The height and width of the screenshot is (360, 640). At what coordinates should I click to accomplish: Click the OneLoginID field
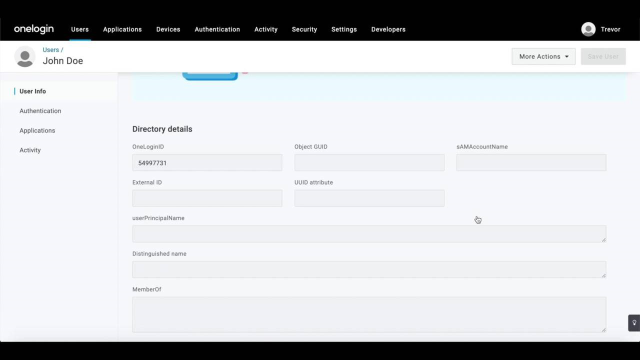click(x=207, y=162)
